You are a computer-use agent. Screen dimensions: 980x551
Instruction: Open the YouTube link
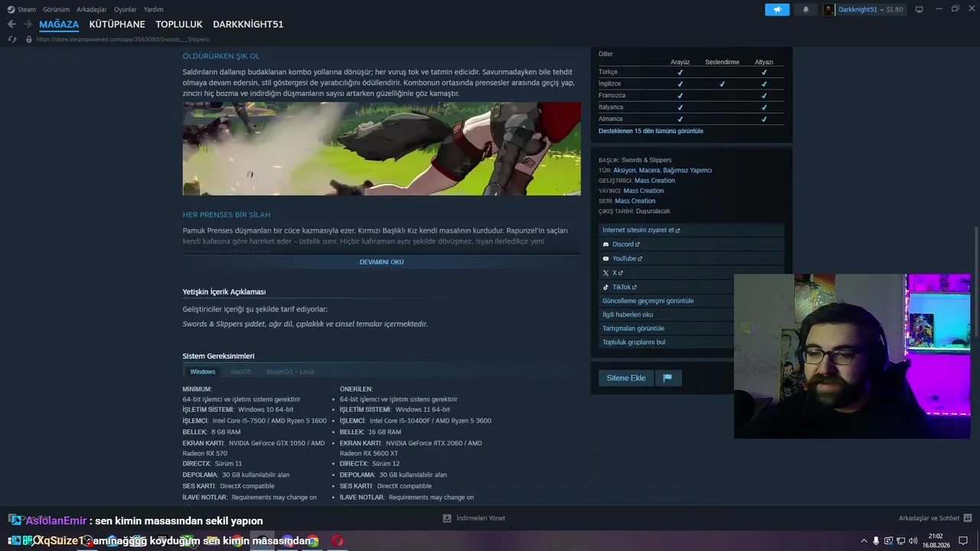click(691, 259)
